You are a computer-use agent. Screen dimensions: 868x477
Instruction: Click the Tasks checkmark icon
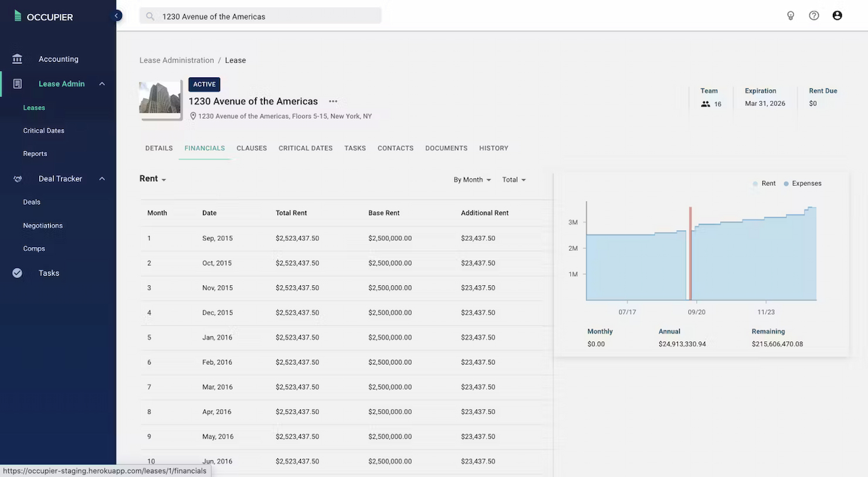click(x=17, y=272)
